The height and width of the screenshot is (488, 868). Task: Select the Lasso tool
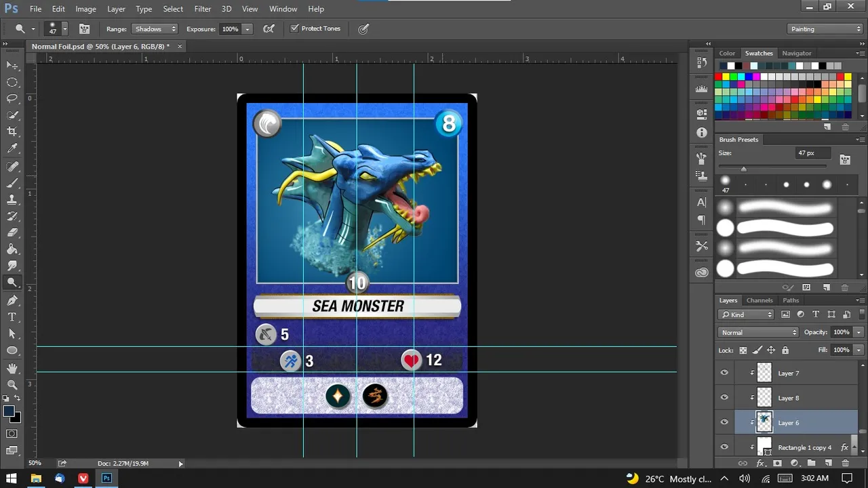[x=12, y=98]
